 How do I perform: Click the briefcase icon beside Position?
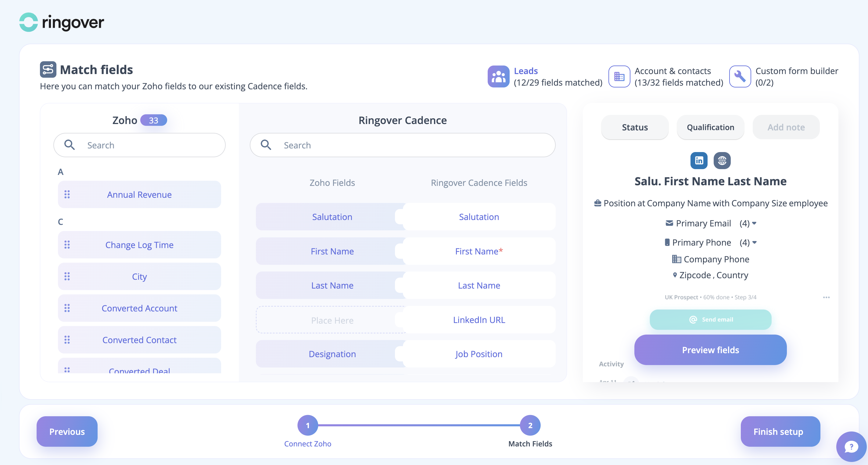click(597, 203)
